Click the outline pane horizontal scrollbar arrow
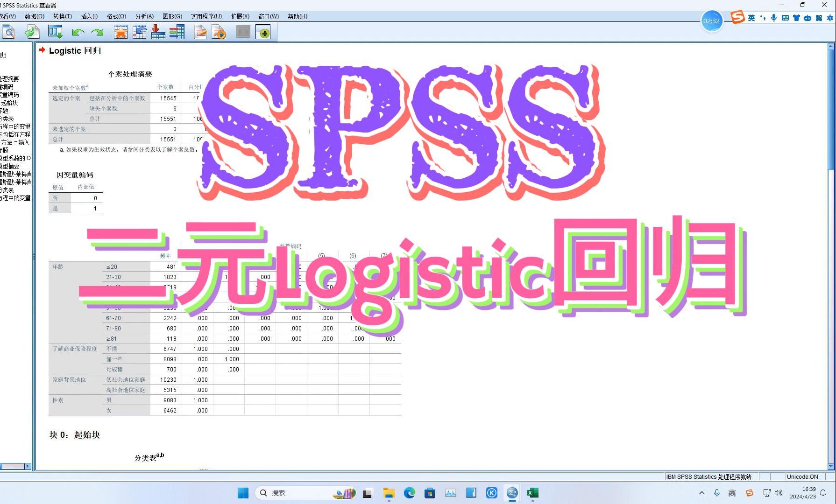This screenshot has width=836, height=504. 28,466
